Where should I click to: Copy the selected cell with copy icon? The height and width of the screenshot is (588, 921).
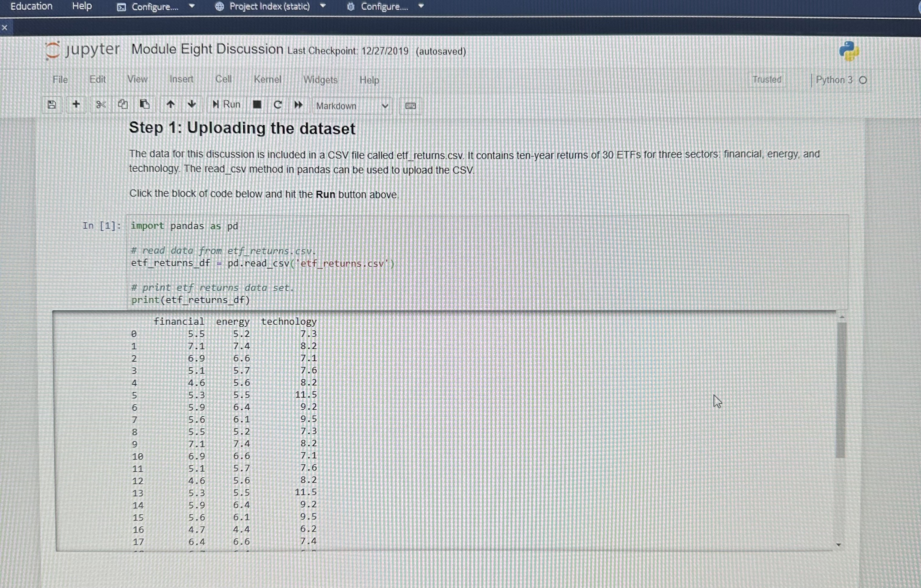[x=123, y=104]
